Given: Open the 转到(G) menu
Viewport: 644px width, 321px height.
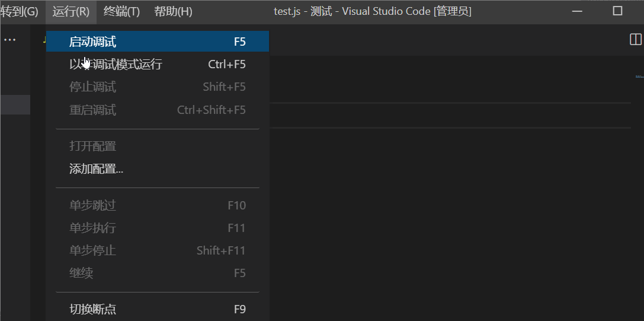Looking at the screenshot, I should 19,11.
